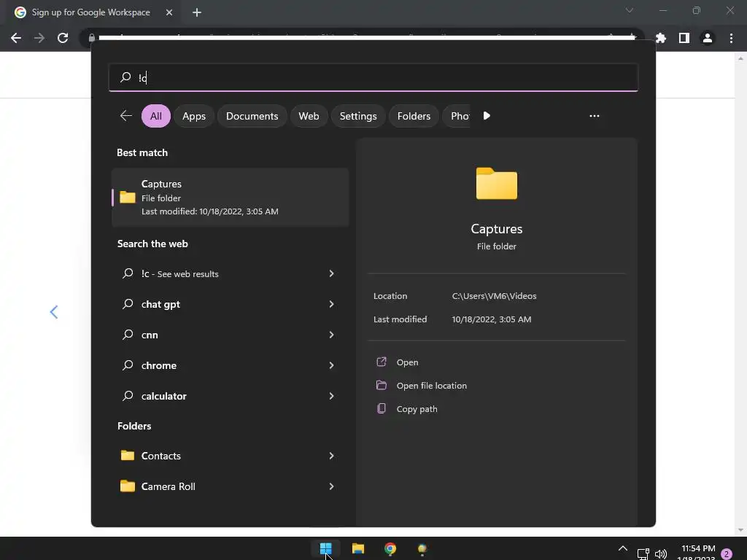Open Chrome tab search dropdown
The image size is (747, 560).
(630, 10)
